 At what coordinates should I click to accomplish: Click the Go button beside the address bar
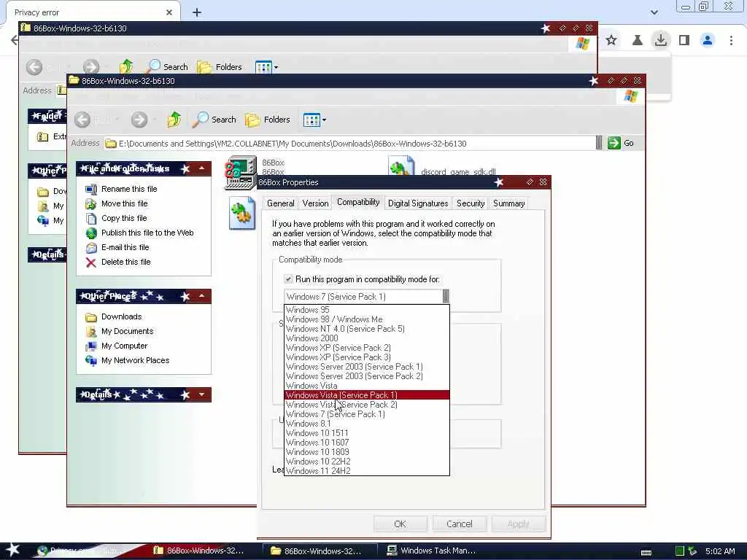click(x=621, y=143)
